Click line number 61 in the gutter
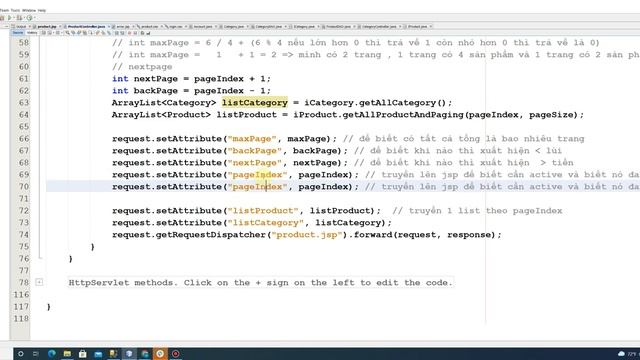 pyautogui.click(x=24, y=79)
